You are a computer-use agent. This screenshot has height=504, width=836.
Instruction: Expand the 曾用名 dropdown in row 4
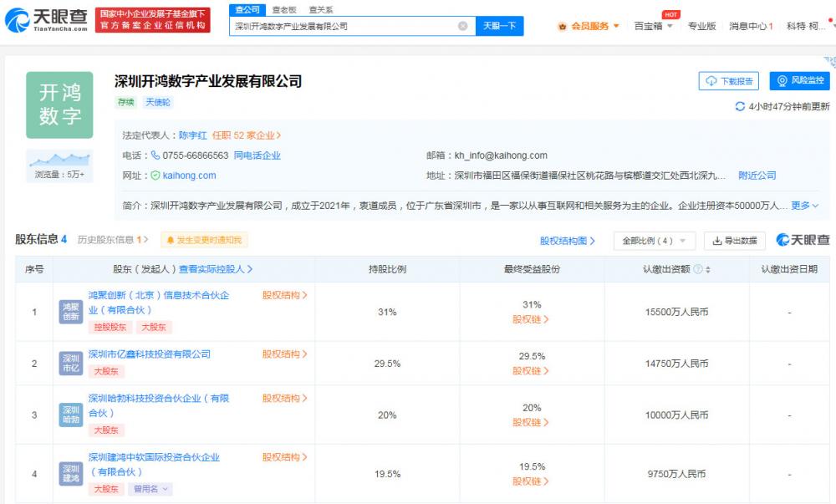tap(150, 489)
